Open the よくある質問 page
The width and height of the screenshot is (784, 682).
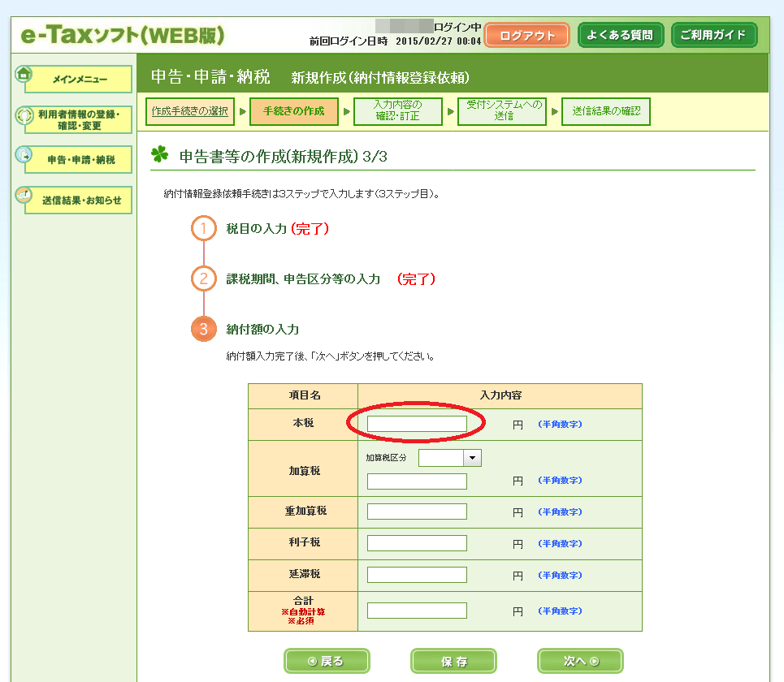point(621,36)
